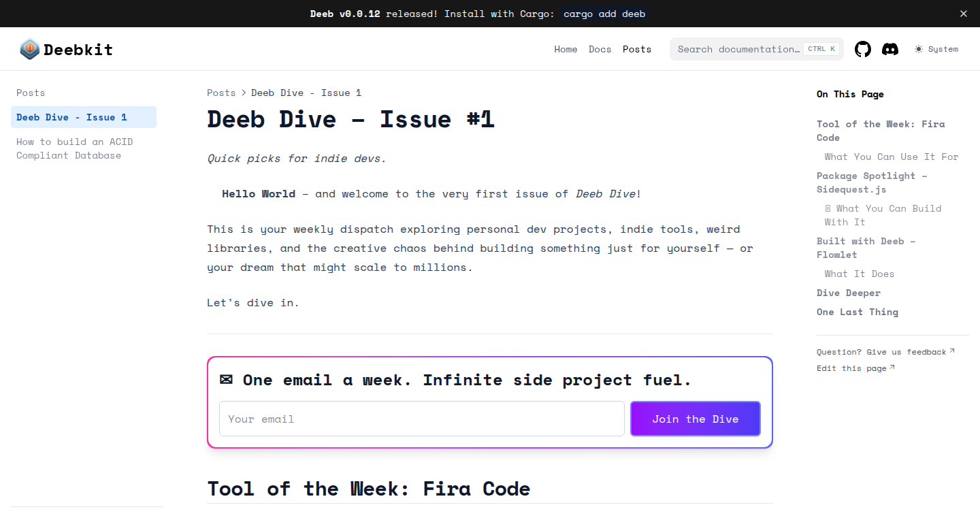
Task: Jump to Package Spotlight – Sidequest.js section
Action: point(872,182)
